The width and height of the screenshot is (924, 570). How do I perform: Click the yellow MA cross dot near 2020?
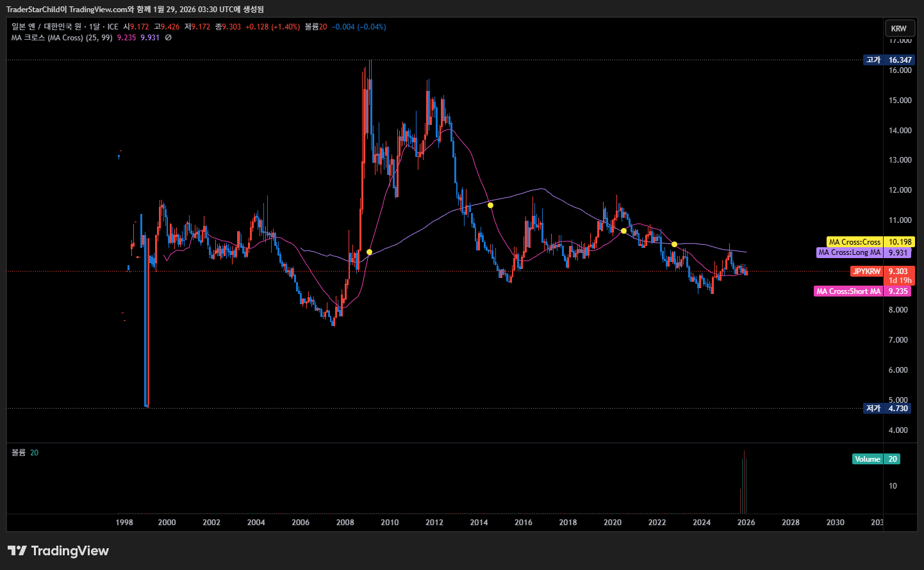point(623,231)
